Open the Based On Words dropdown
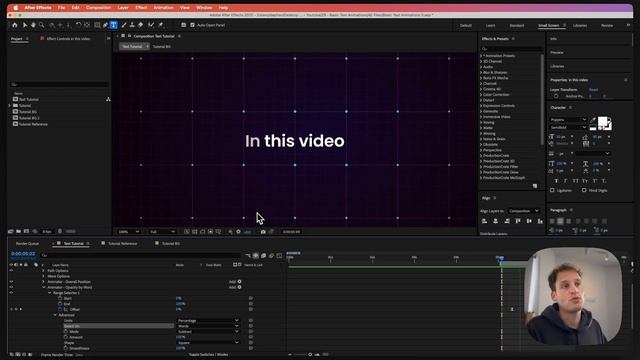The width and height of the screenshot is (640, 360). [208, 326]
